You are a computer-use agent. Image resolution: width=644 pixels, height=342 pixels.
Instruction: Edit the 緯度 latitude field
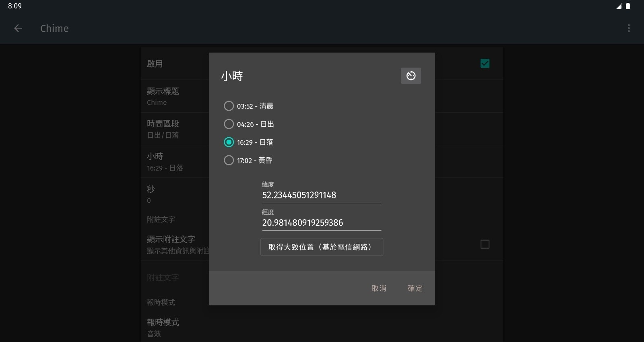(321, 195)
